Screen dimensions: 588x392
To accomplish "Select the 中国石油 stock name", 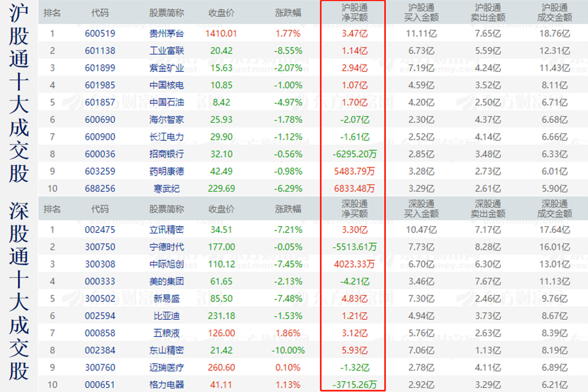I will 166,102.
